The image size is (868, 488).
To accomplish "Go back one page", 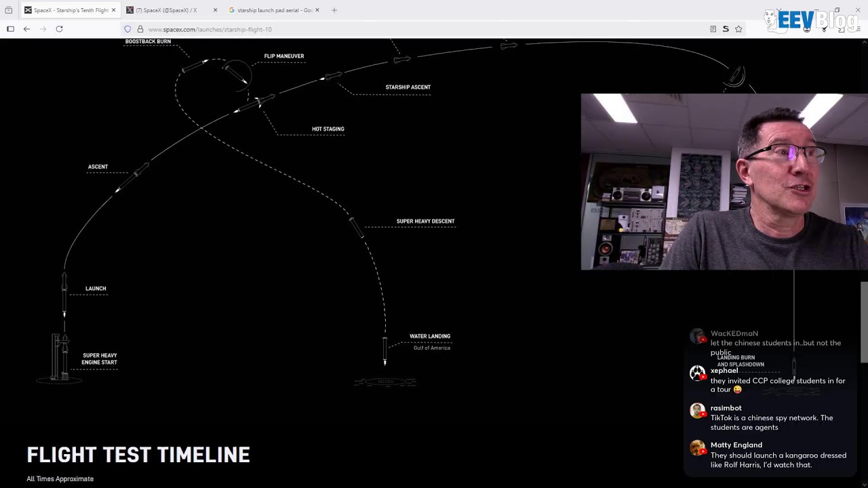I will pos(26,29).
